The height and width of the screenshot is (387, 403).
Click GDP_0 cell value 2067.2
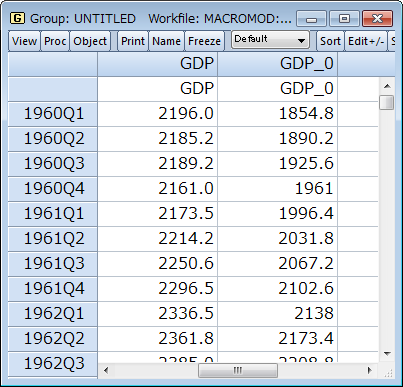277,264
